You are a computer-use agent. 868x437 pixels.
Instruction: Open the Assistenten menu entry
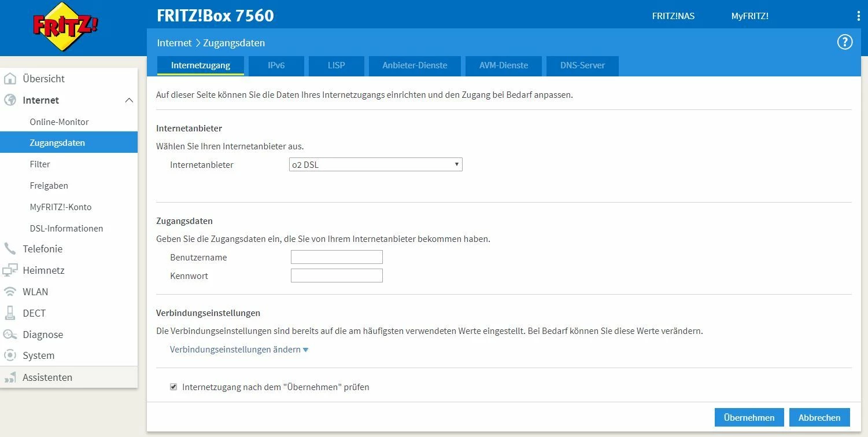69,377
